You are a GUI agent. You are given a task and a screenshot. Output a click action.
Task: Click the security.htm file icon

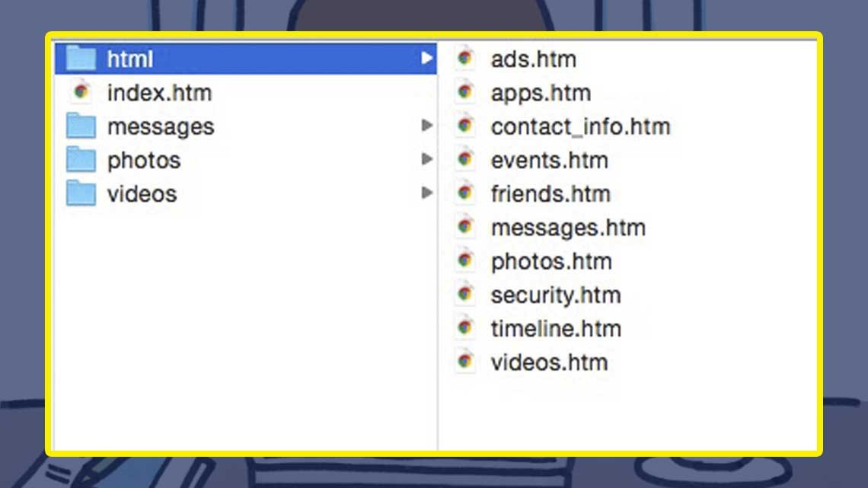(x=465, y=295)
